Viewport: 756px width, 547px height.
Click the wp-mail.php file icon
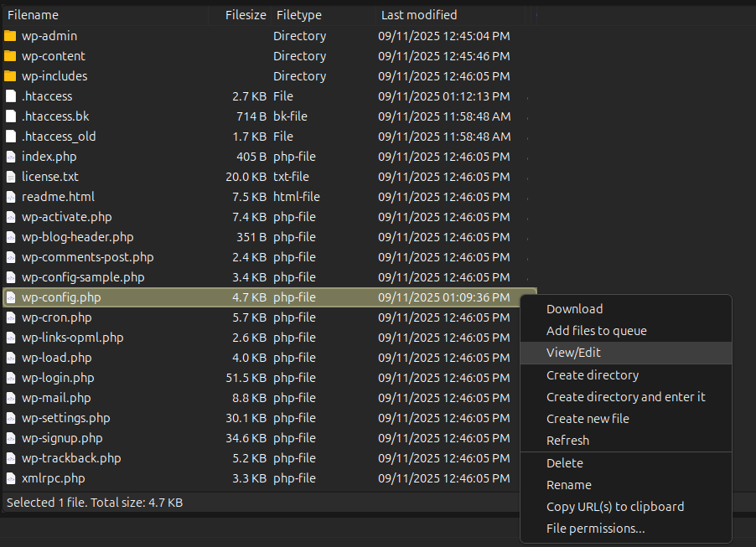coord(11,398)
